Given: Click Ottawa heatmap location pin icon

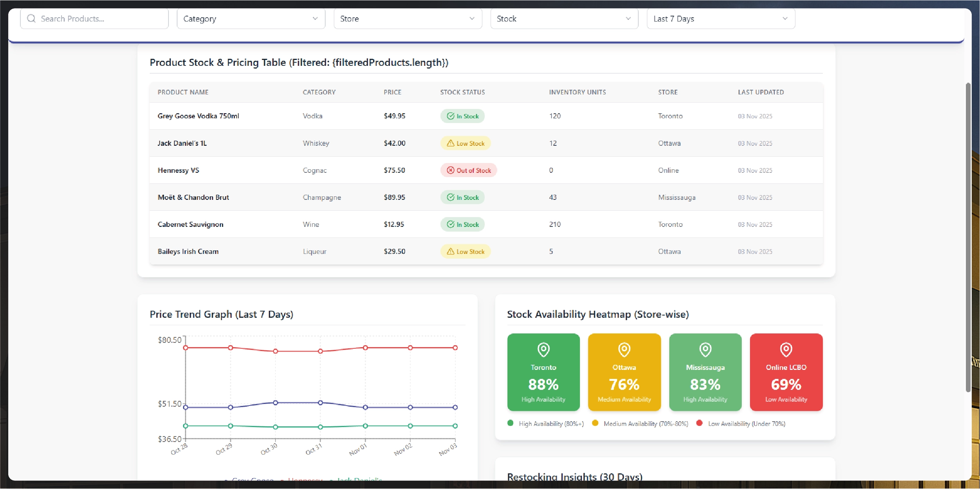Looking at the screenshot, I should click(x=624, y=350).
